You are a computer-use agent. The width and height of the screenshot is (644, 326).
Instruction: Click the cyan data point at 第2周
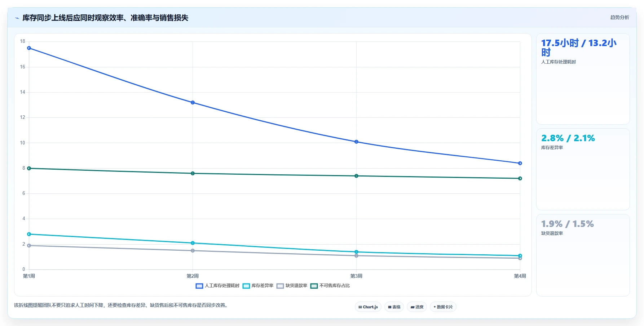pos(193,243)
